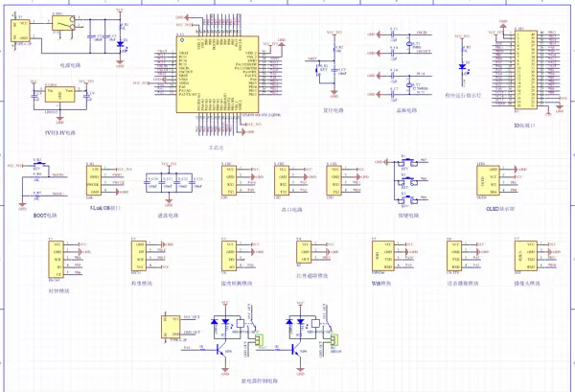Select the BOOT circuit label

coord(46,218)
